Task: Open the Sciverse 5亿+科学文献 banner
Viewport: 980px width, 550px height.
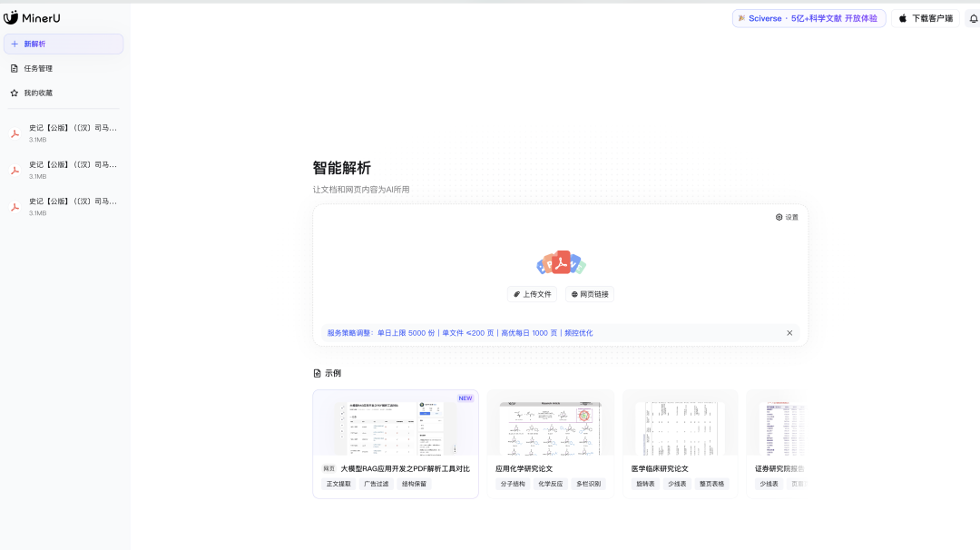Action: pos(808,18)
